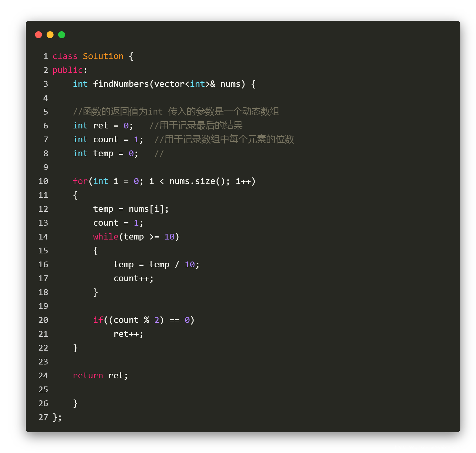Click the comment after 'ret = 0;'
The height and width of the screenshot is (453, 476).
pyautogui.click(x=196, y=126)
